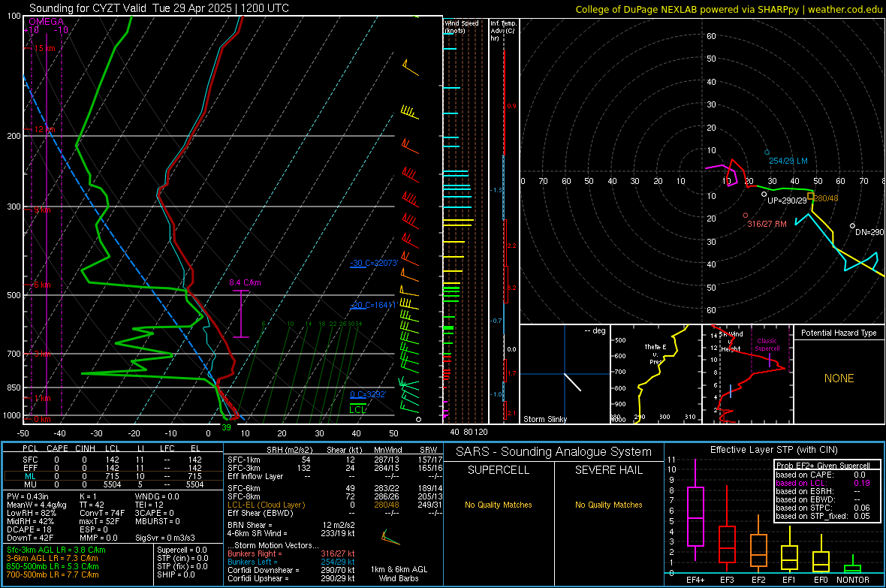Click the 'Wind Speed (knots)' panel header
Image resolution: width=886 pixels, height=588 pixels.
[x=462, y=26]
